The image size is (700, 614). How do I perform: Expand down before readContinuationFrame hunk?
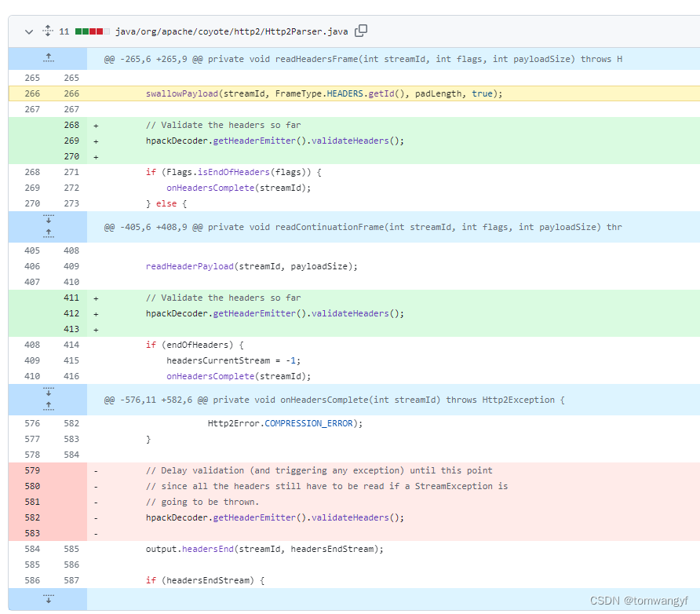(48, 219)
